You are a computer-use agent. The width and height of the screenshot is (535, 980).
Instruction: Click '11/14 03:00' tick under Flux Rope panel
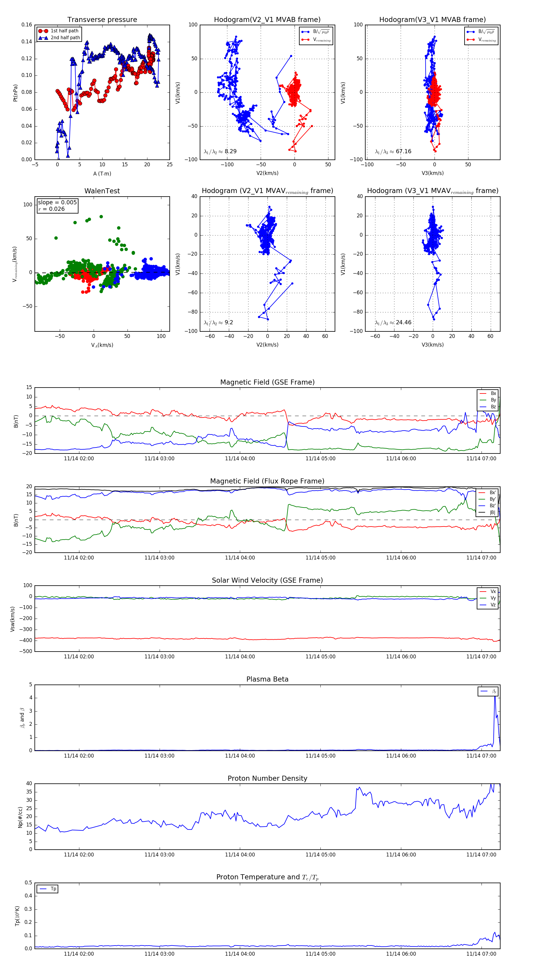(159, 558)
